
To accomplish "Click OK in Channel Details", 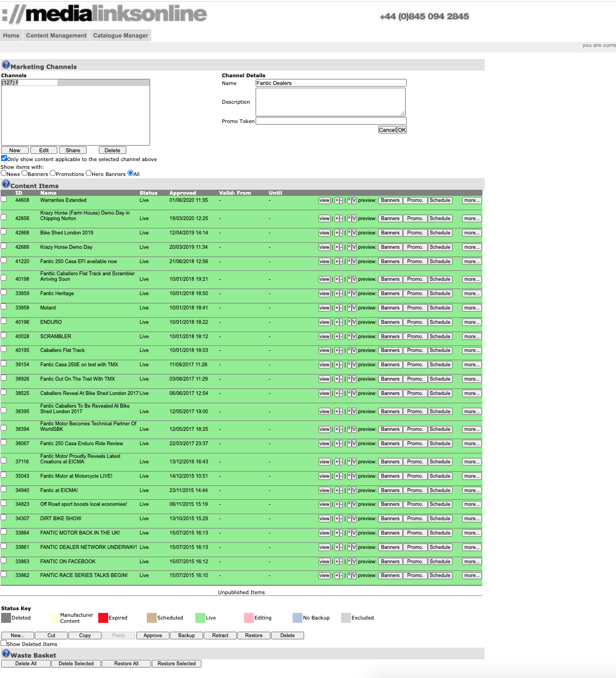I will (x=402, y=130).
